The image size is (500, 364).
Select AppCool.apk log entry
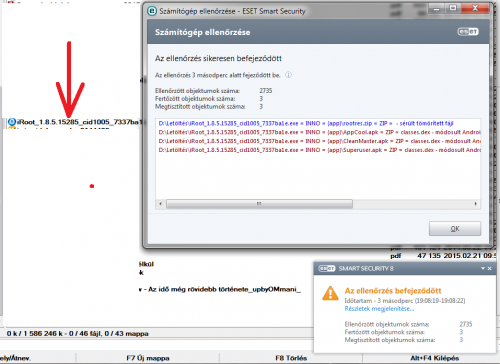[319, 132]
